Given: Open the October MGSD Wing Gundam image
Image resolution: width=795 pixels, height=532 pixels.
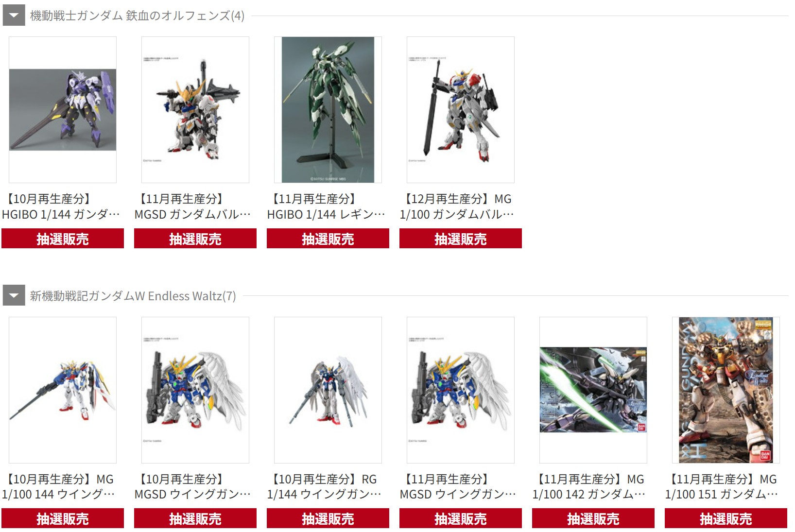Looking at the screenshot, I should pyautogui.click(x=195, y=390).
